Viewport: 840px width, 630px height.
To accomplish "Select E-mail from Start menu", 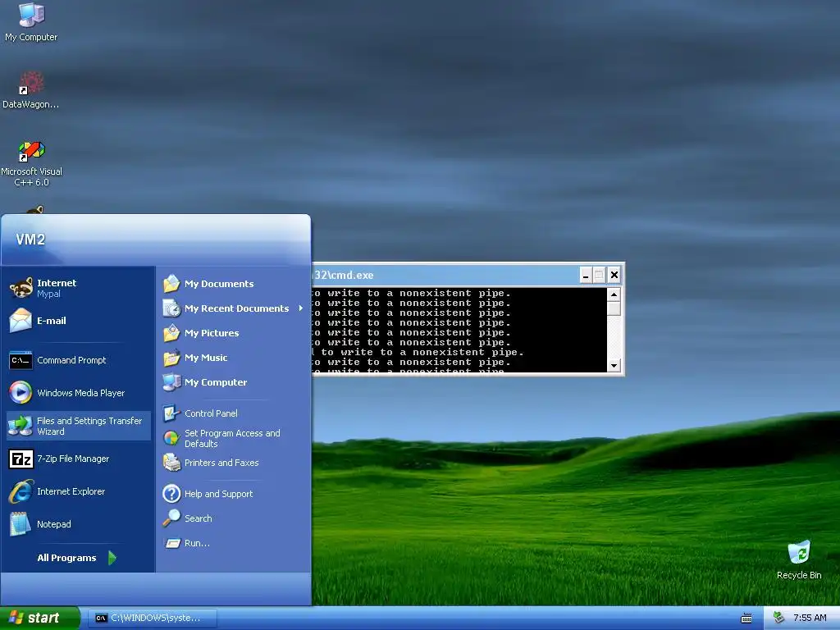I will [52, 321].
